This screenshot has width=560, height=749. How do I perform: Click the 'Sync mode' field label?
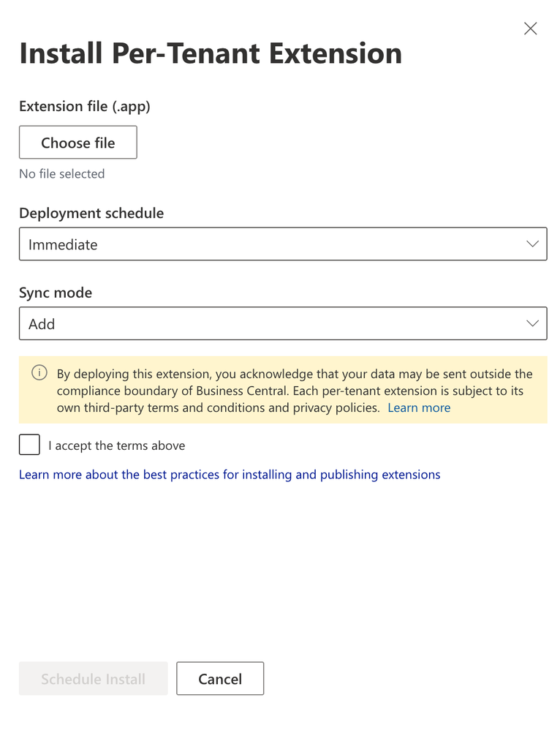(x=56, y=293)
